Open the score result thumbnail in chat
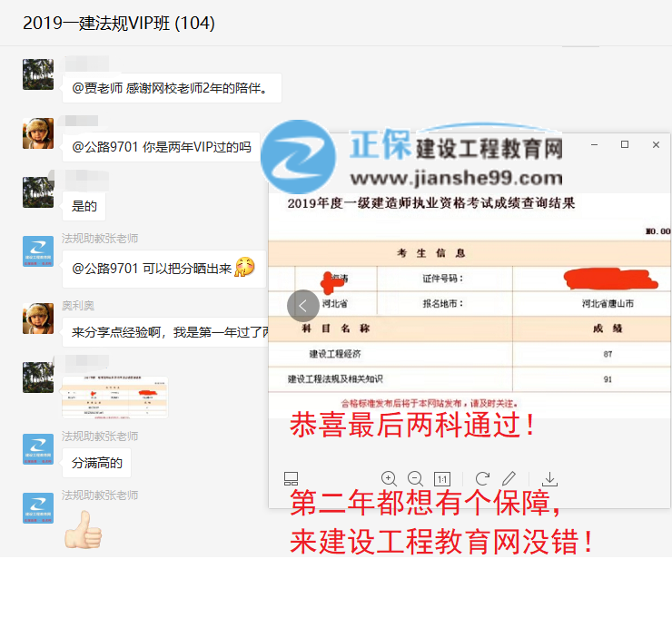672x618 pixels. [114, 397]
